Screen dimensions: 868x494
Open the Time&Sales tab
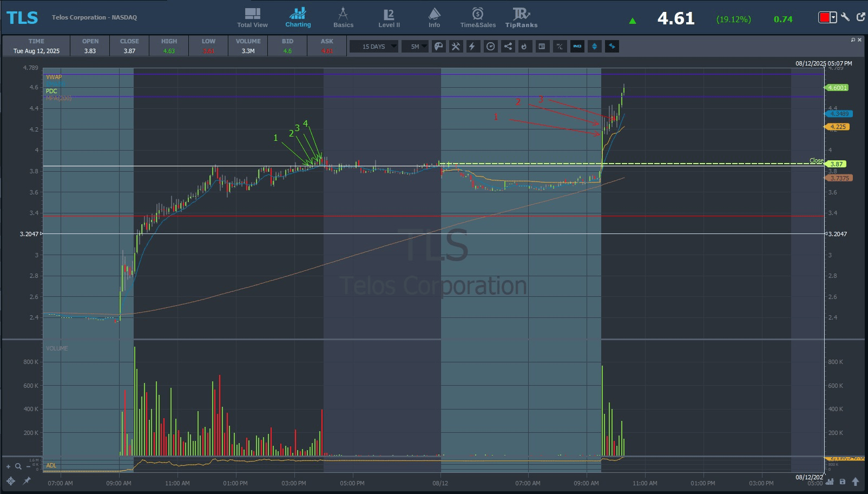tap(478, 18)
